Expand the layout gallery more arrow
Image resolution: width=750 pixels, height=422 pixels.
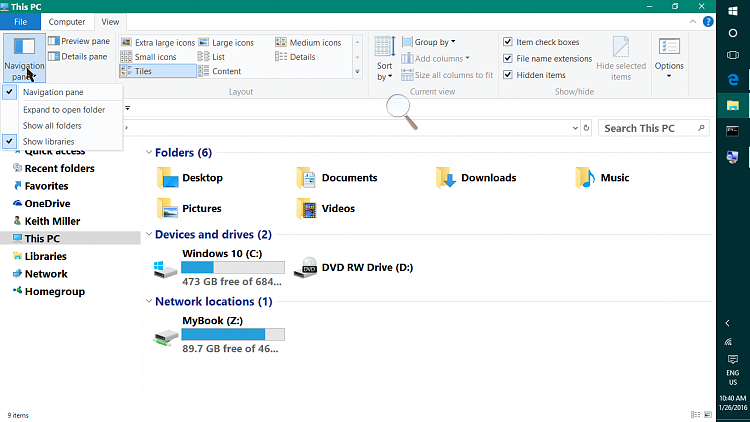(x=357, y=72)
